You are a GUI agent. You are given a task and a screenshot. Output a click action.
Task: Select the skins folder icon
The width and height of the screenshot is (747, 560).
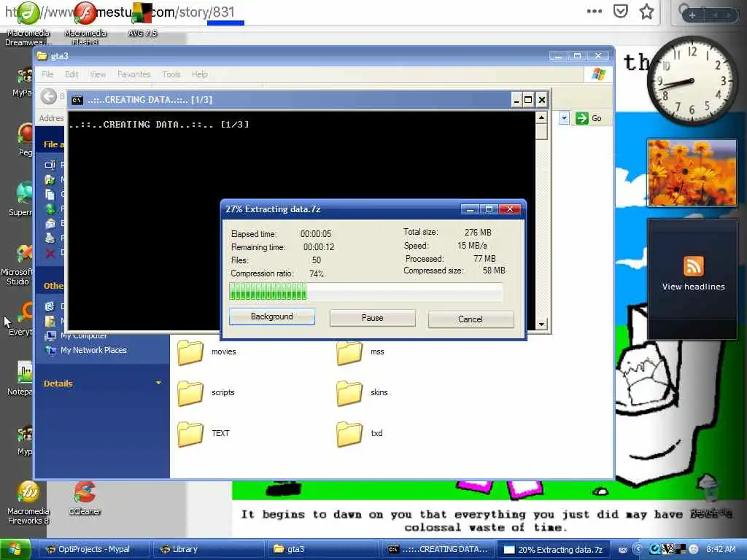pos(349,393)
